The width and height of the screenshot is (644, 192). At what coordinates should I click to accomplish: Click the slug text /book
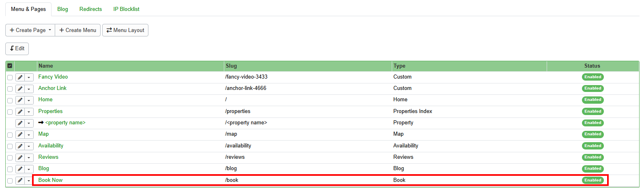tap(232, 180)
